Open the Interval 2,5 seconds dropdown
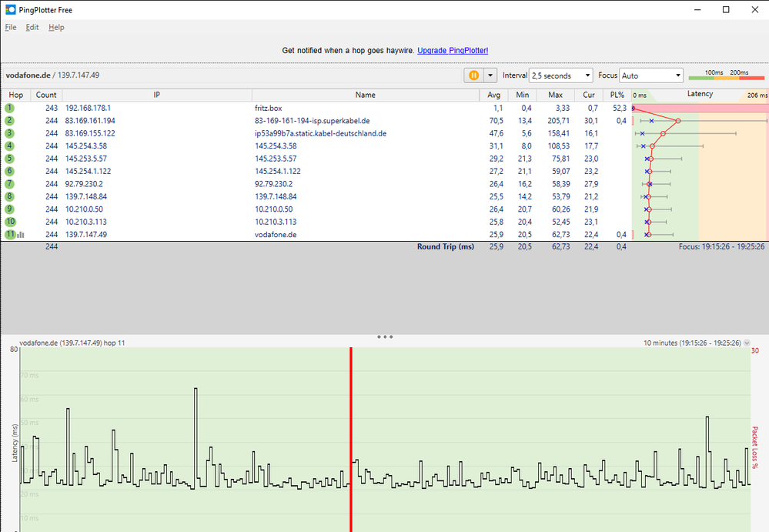The height and width of the screenshot is (532, 769). click(x=560, y=75)
